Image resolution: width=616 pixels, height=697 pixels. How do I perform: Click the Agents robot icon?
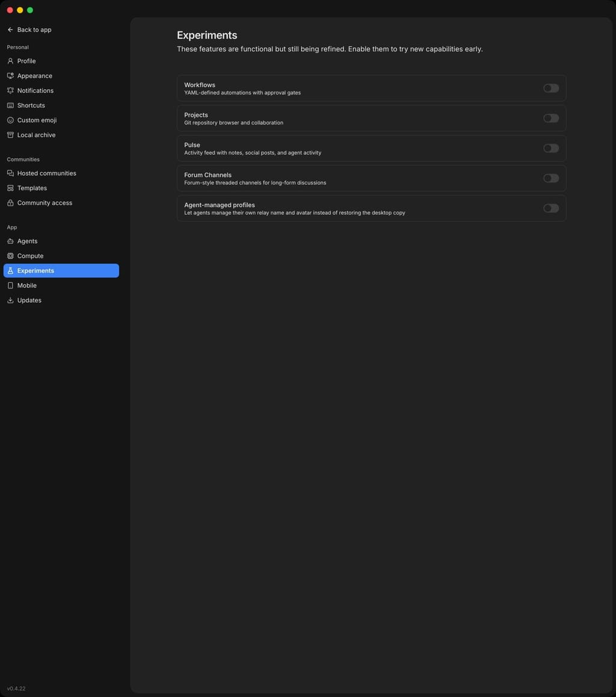click(10, 241)
